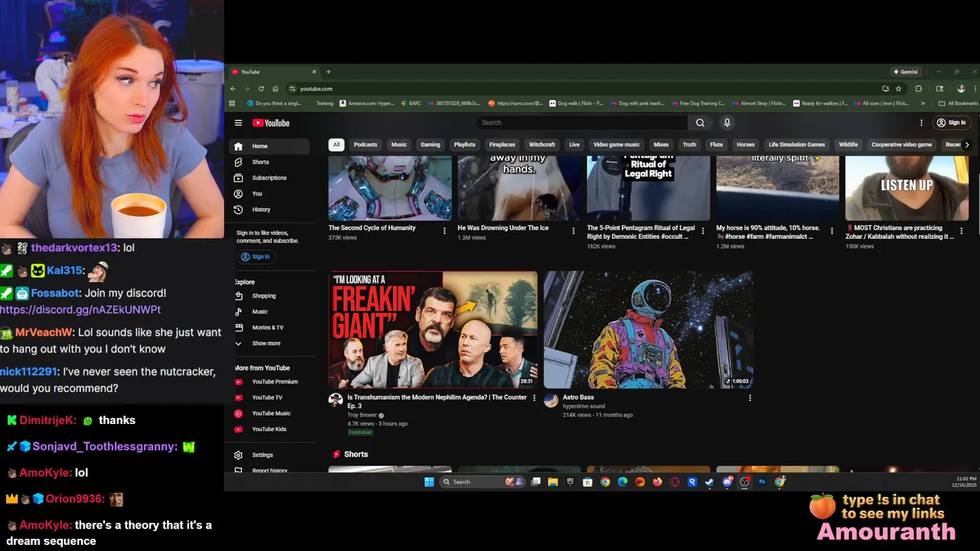The height and width of the screenshot is (551, 980).
Task: Open YouTube Music link
Action: [271, 413]
